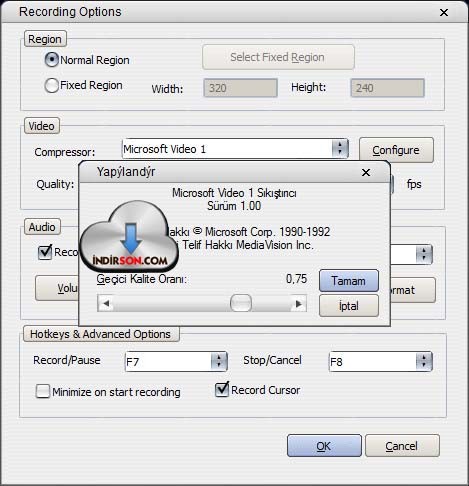Enable Minimize on start recording
The image size is (469, 486).
coord(43,391)
